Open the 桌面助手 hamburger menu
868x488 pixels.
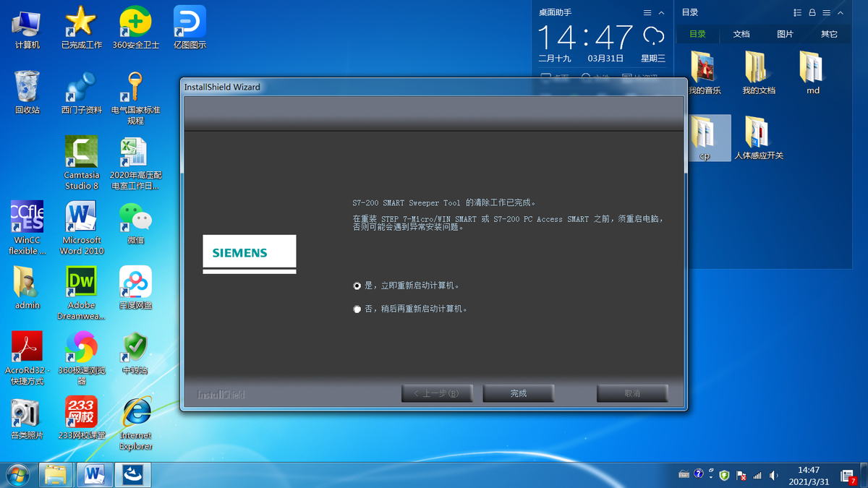coord(647,12)
